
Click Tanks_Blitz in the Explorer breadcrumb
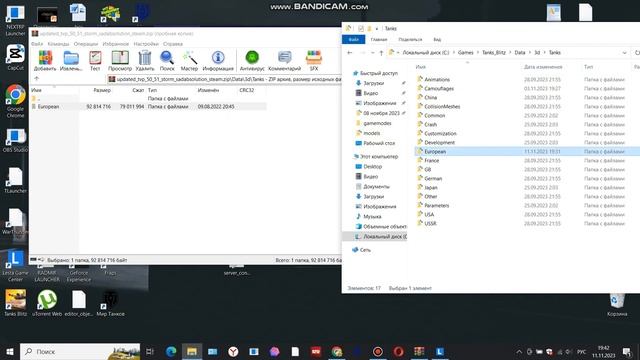494,53
